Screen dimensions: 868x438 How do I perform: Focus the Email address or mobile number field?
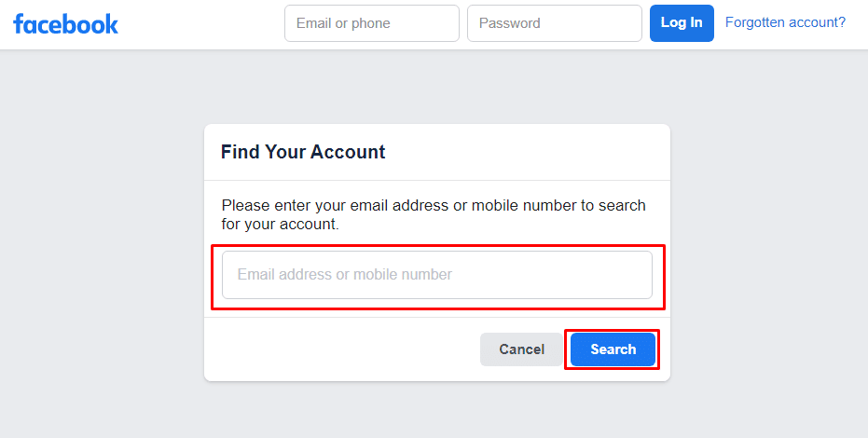coord(436,275)
